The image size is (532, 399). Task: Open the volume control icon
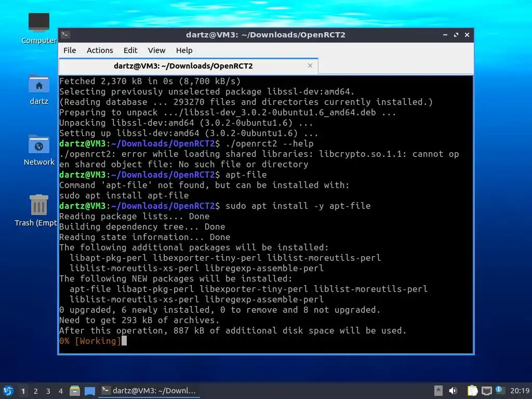click(453, 391)
